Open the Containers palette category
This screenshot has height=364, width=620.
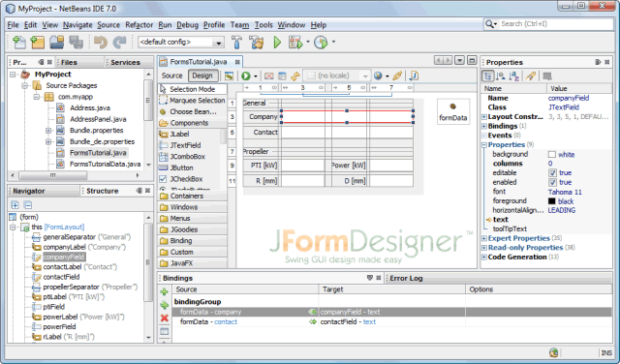[x=193, y=196]
